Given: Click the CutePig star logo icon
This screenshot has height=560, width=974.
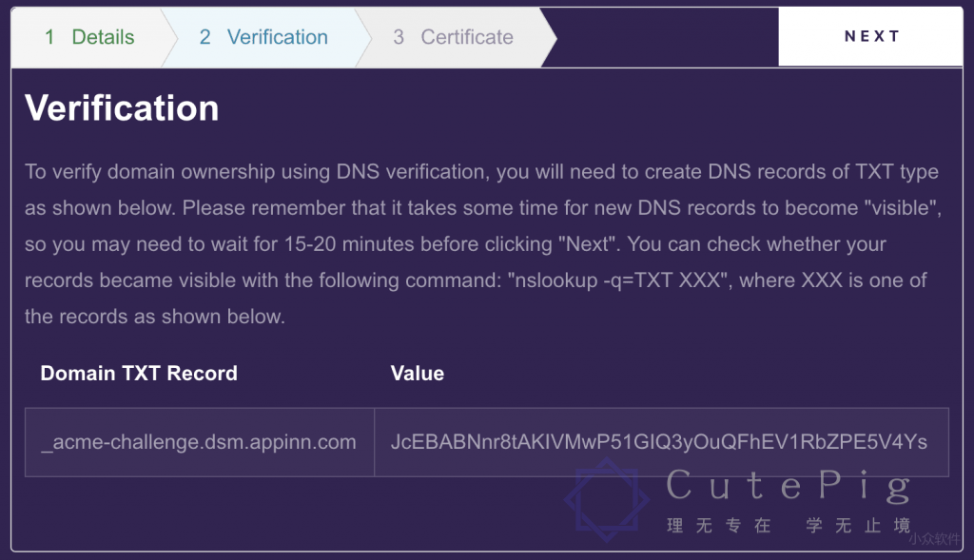Looking at the screenshot, I should [607, 499].
